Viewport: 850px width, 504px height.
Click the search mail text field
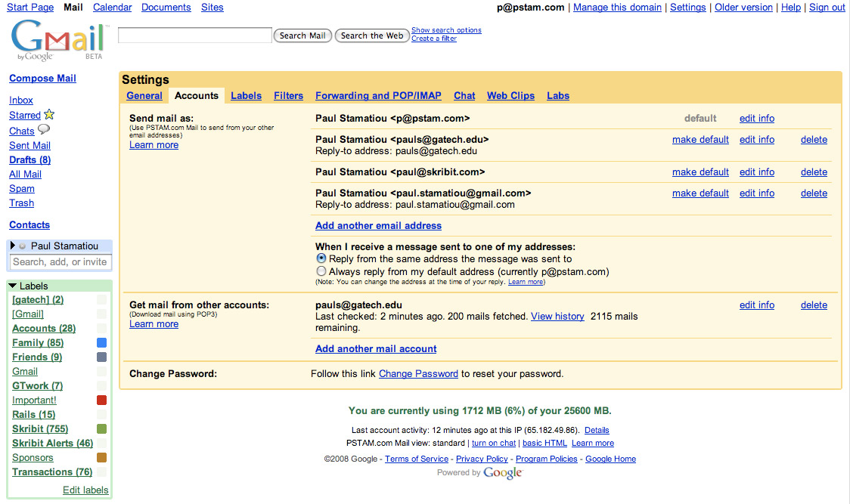coord(195,36)
